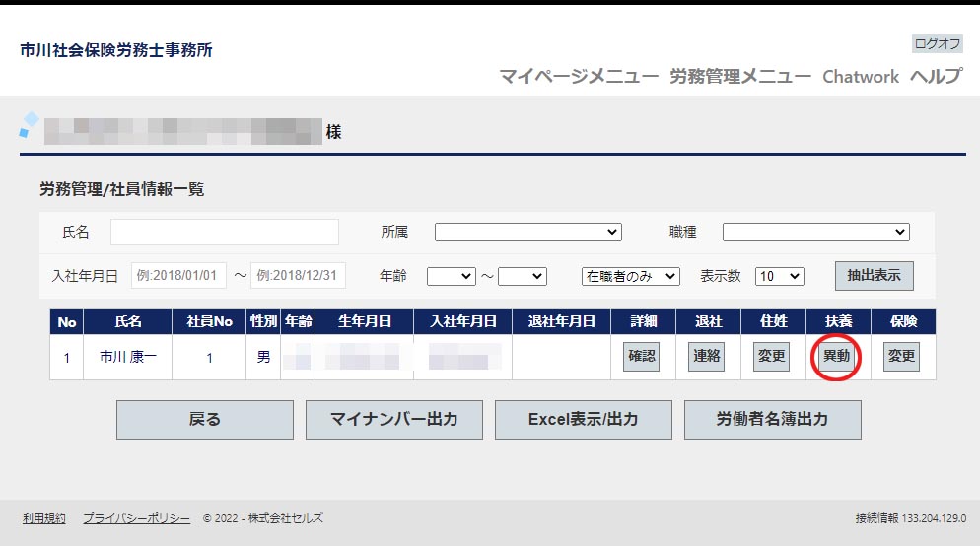Click the ログオフ button
Image resolution: width=980 pixels, height=546 pixels.
click(x=937, y=43)
